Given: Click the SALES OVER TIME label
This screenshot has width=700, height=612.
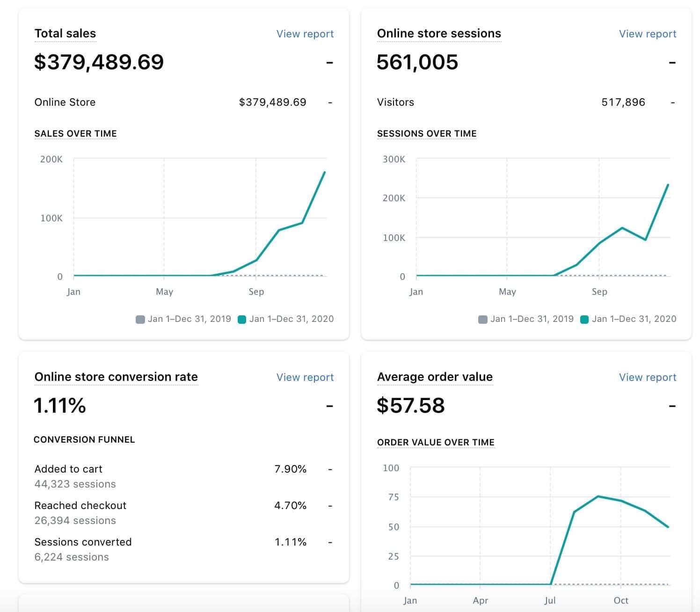Looking at the screenshot, I should point(75,134).
